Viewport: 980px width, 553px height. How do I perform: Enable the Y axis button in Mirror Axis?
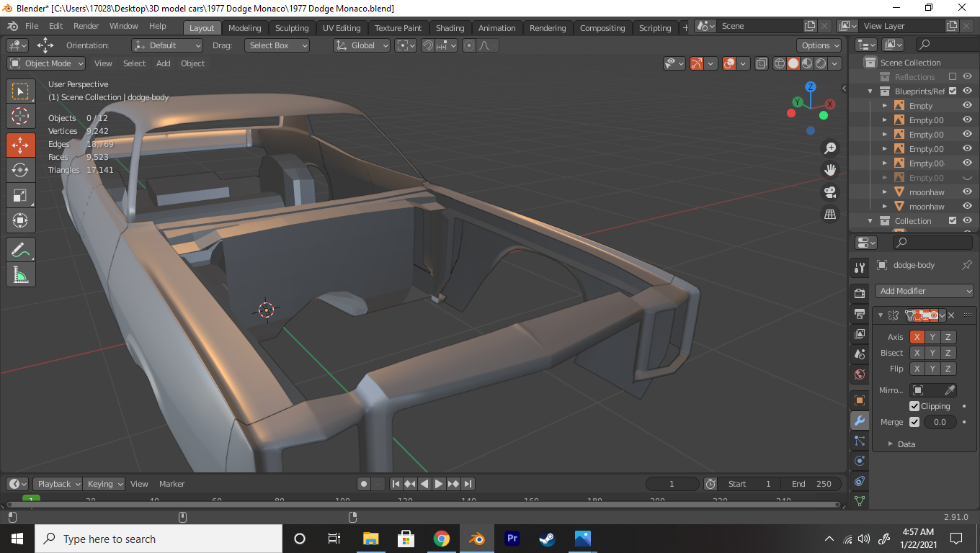[x=932, y=337]
